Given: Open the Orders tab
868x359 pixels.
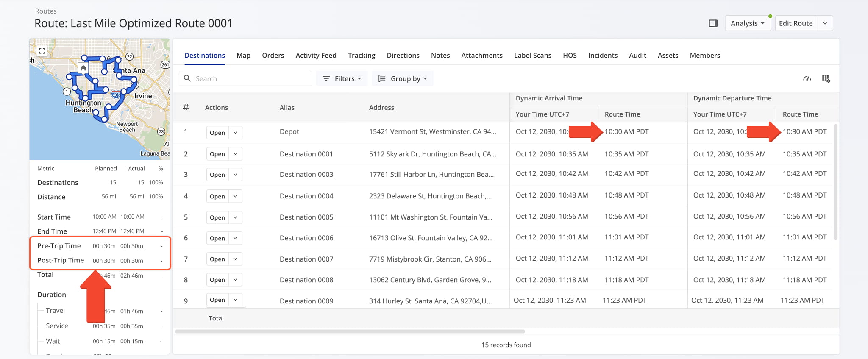Looking at the screenshot, I should click(x=273, y=56).
